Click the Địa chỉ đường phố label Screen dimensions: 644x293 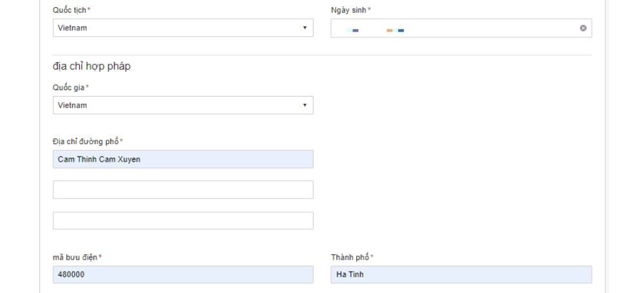[x=87, y=142]
